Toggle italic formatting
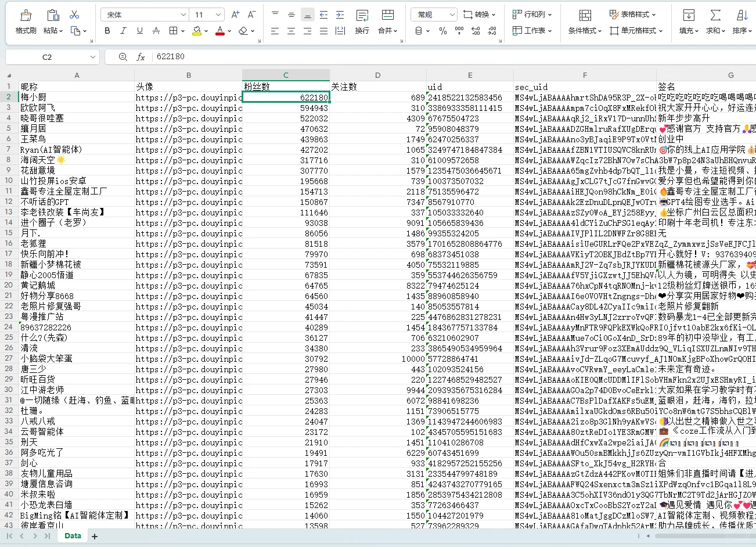Screen dimensions: 756x547 coord(123,31)
